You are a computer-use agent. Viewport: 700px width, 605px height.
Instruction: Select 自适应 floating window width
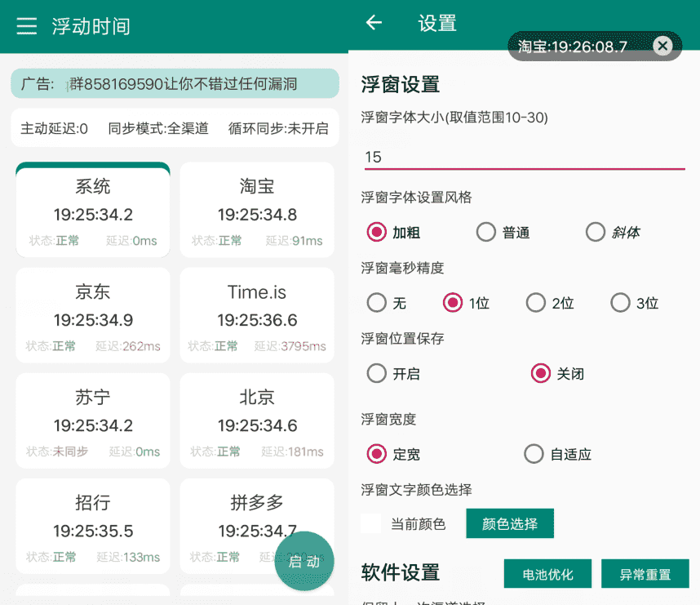pyautogui.click(x=534, y=454)
